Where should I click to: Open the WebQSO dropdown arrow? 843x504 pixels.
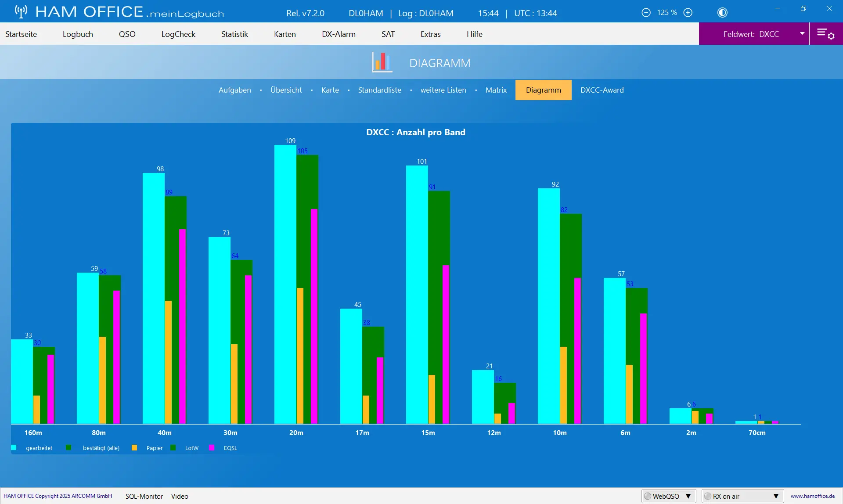tap(688, 496)
